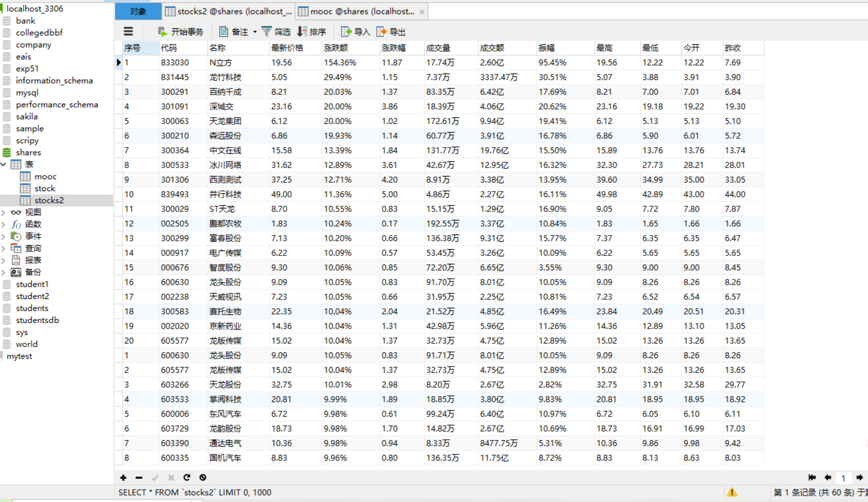Screen dimensions: 868x502
Task: Click cell with code 833030
Action: click(183, 63)
